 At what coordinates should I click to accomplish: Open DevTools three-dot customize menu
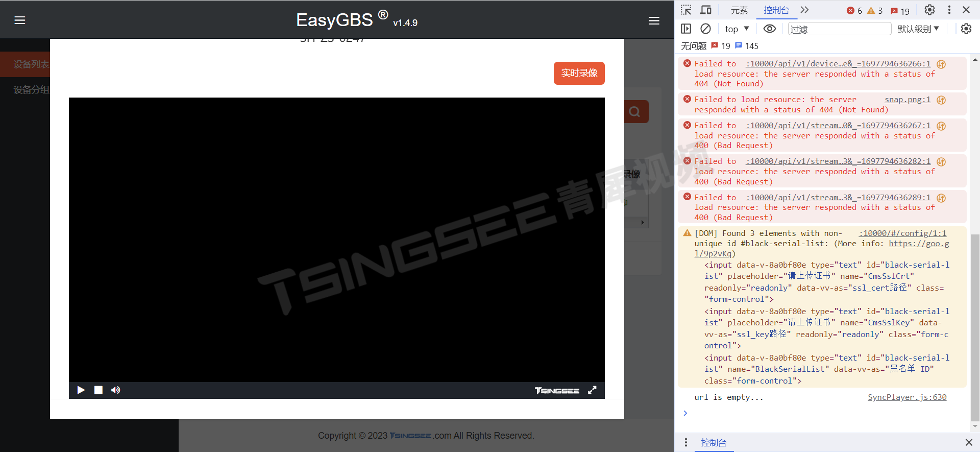pos(949,10)
